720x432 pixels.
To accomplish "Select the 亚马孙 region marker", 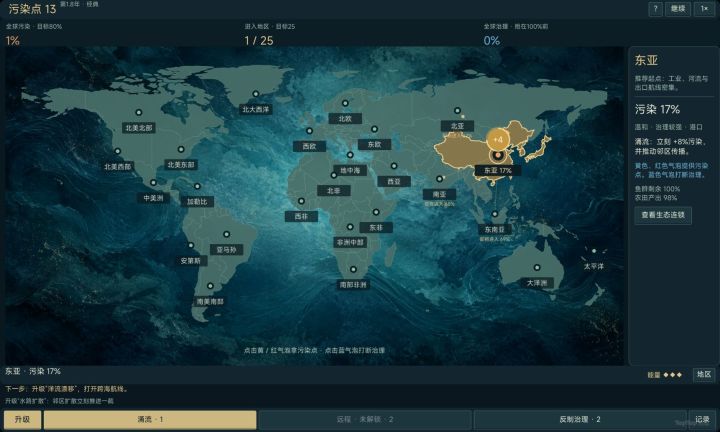I will point(226,234).
